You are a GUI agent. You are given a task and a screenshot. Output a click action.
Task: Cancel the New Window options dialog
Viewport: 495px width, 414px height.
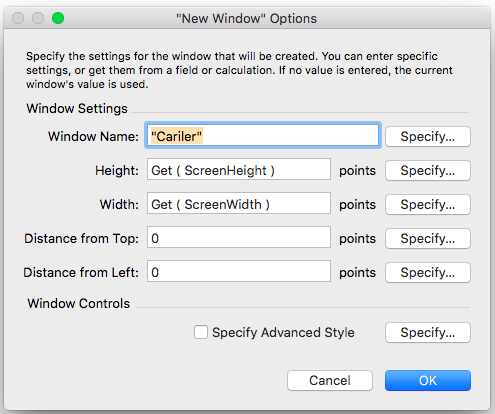pos(330,380)
